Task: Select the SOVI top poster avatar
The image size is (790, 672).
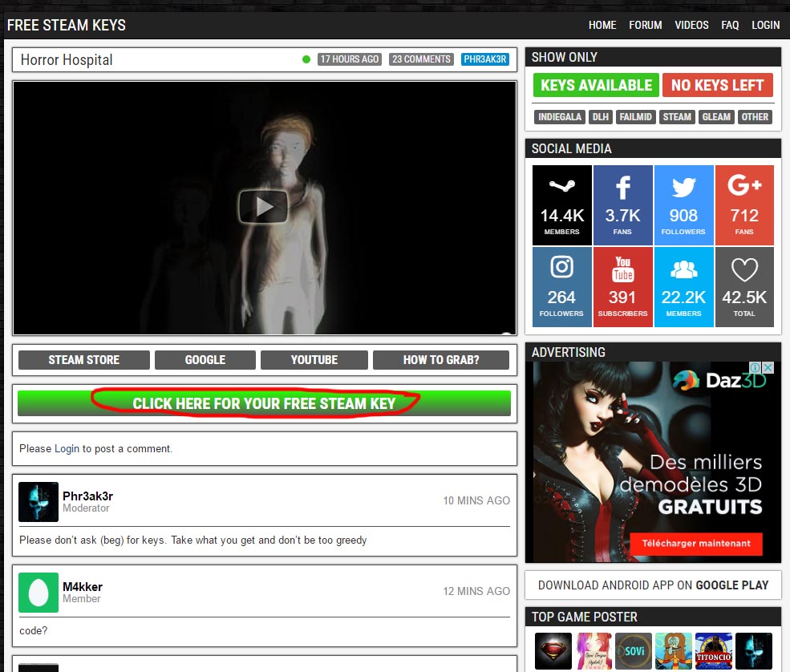Action: 634,651
